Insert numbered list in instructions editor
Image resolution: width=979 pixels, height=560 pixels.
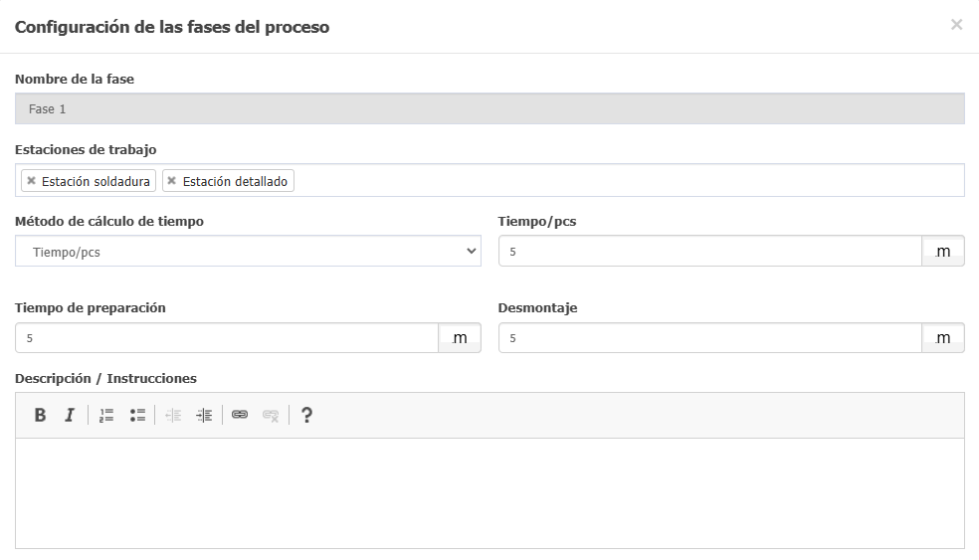tap(106, 415)
